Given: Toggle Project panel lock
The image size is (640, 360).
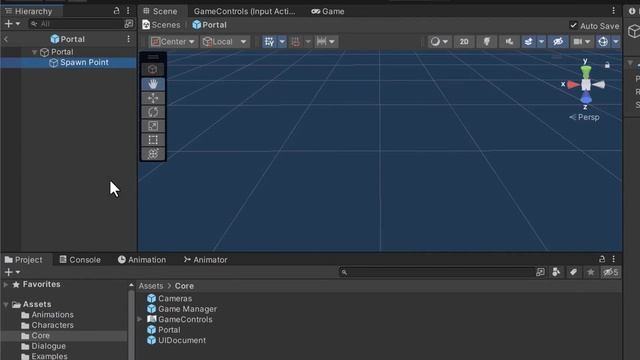Looking at the screenshot, I should coord(602,259).
